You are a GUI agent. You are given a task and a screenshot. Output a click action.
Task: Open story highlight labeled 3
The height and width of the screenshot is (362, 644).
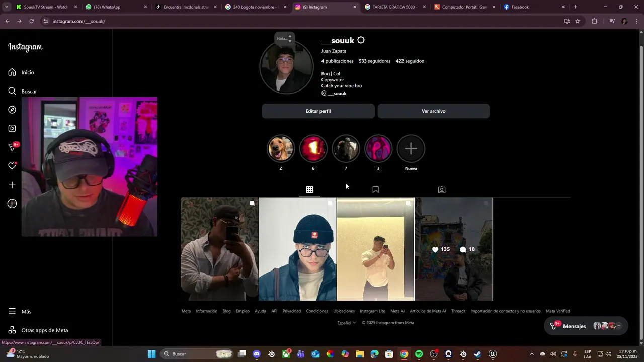[x=378, y=149]
